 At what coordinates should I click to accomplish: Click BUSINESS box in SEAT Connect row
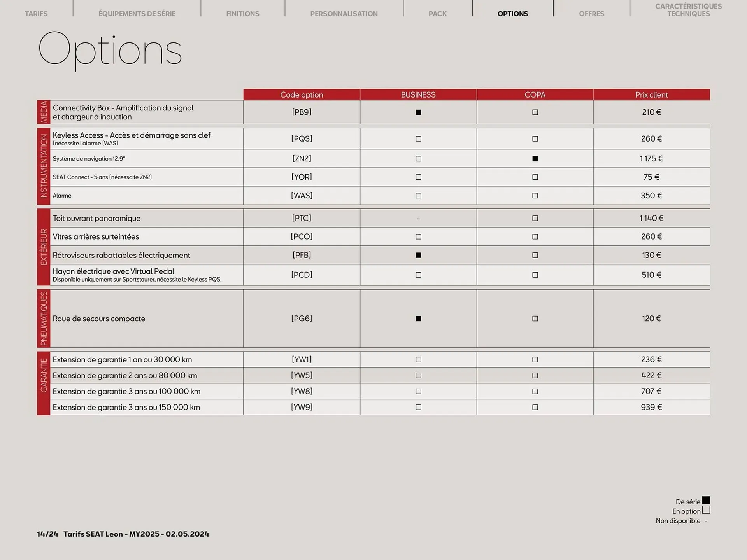point(418,177)
